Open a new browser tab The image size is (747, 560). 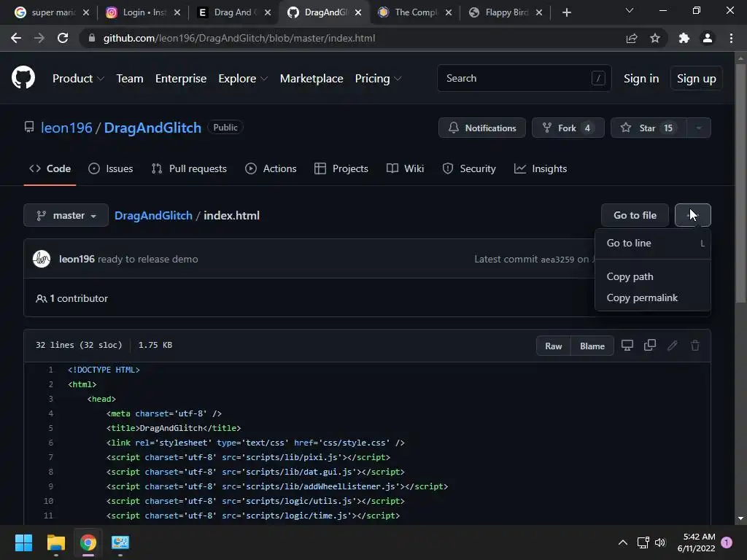tap(566, 12)
